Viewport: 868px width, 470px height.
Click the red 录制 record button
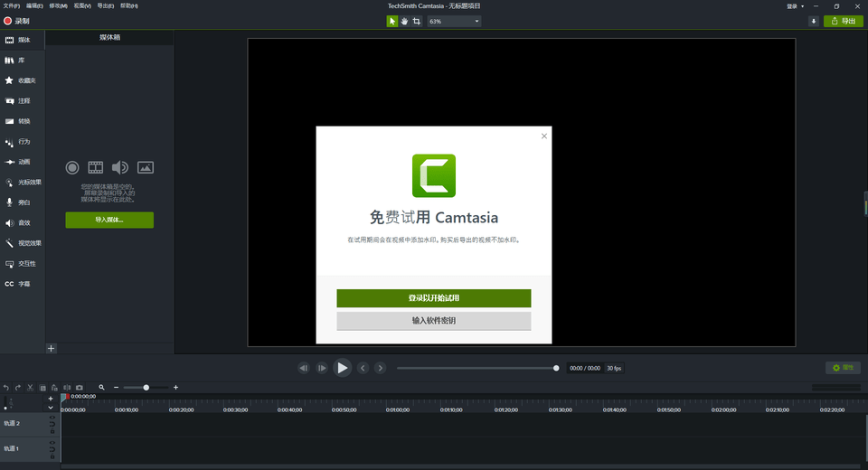pos(16,21)
